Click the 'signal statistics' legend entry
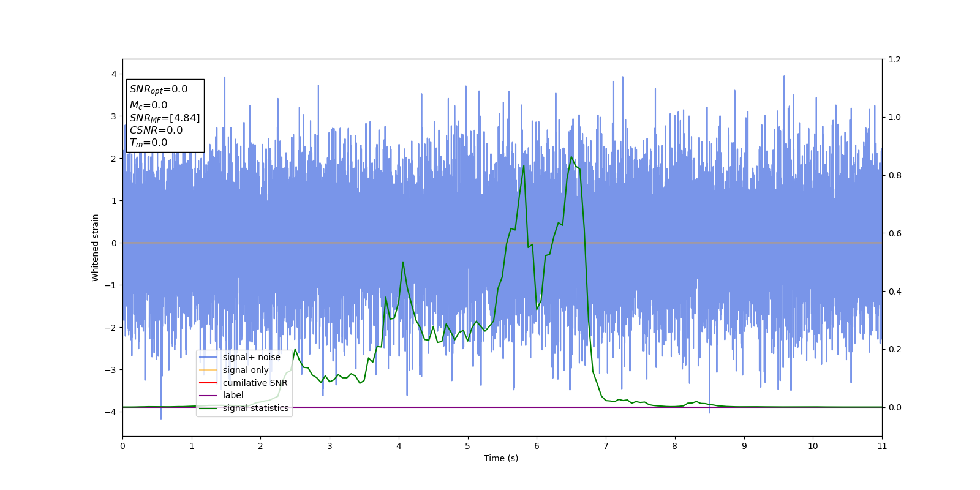980x490 pixels. [x=244, y=409]
